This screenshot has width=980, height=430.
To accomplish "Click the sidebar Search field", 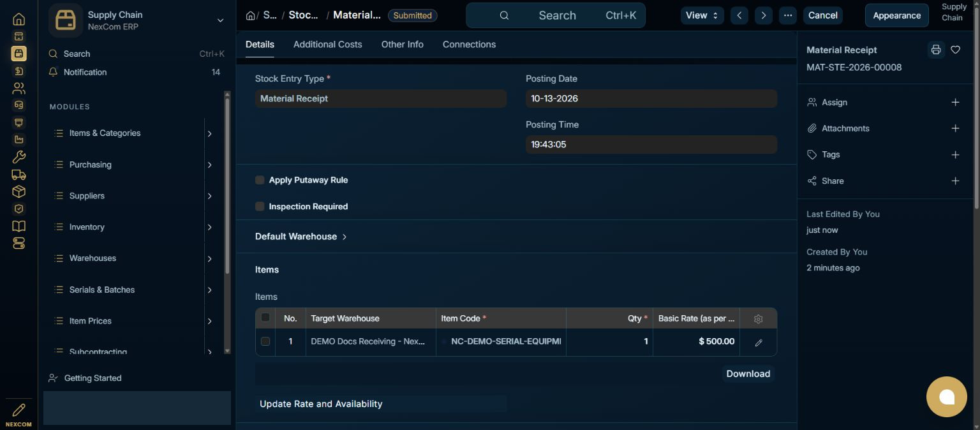I will (x=137, y=54).
